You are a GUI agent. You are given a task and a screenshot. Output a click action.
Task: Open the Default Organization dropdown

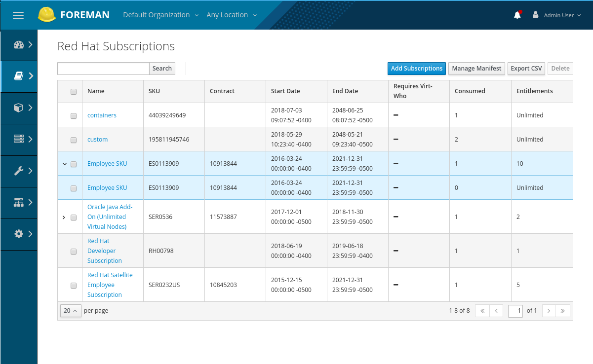click(x=161, y=15)
